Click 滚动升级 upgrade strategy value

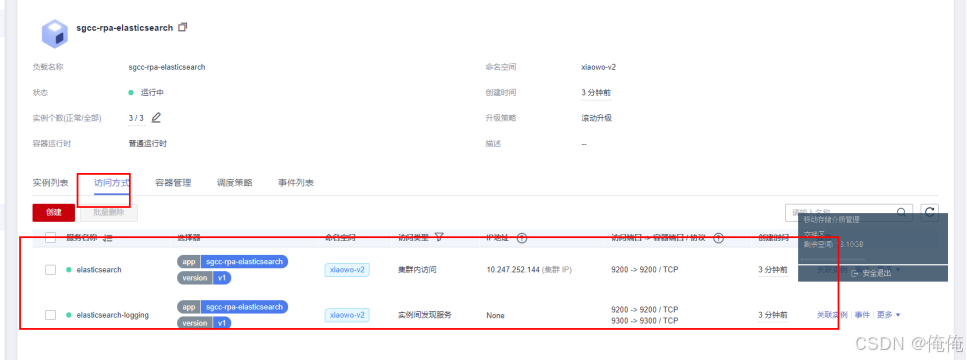point(596,118)
